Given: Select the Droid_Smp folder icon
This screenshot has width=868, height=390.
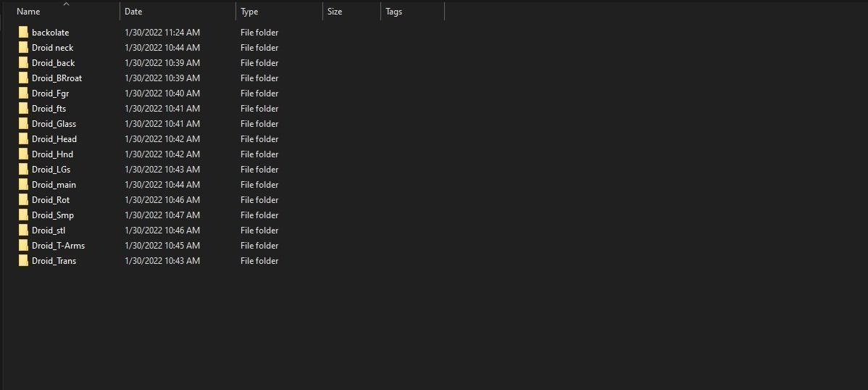Looking at the screenshot, I should pyautogui.click(x=22, y=215).
